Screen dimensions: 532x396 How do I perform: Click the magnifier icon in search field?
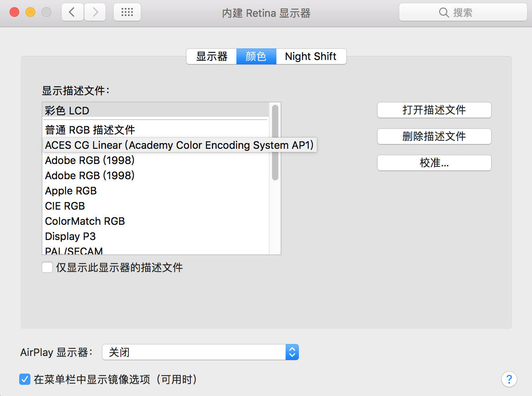[444, 12]
